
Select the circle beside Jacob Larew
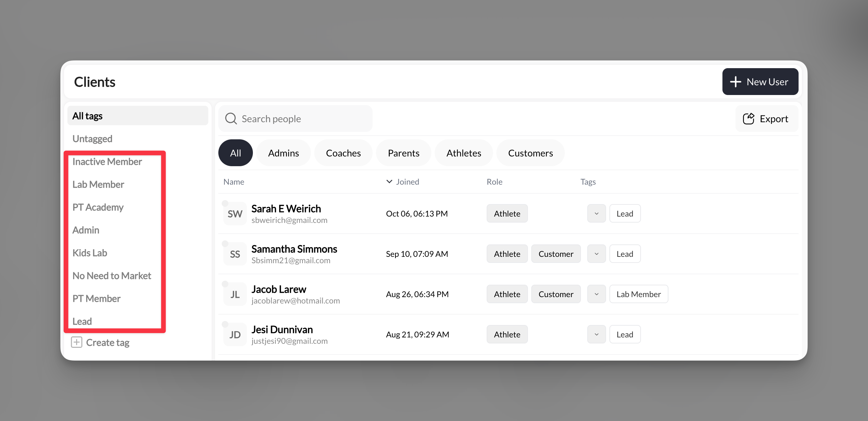point(225,284)
